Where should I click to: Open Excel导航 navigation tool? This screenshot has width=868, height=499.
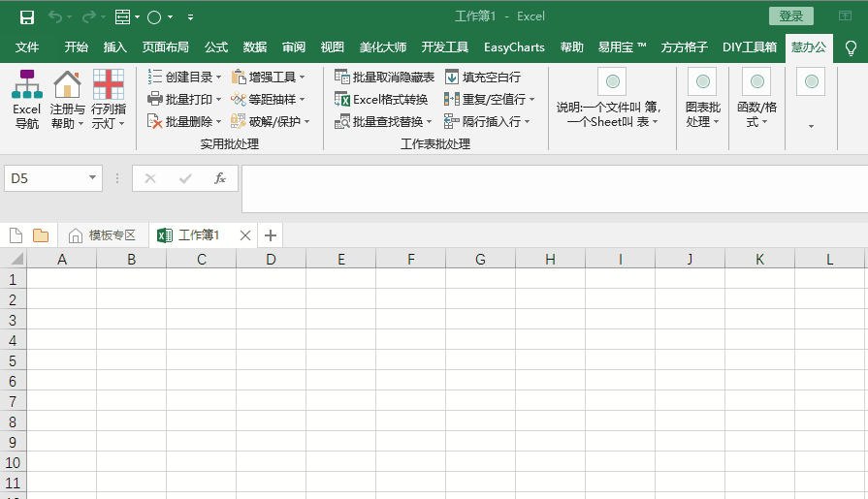(x=26, y=100)
